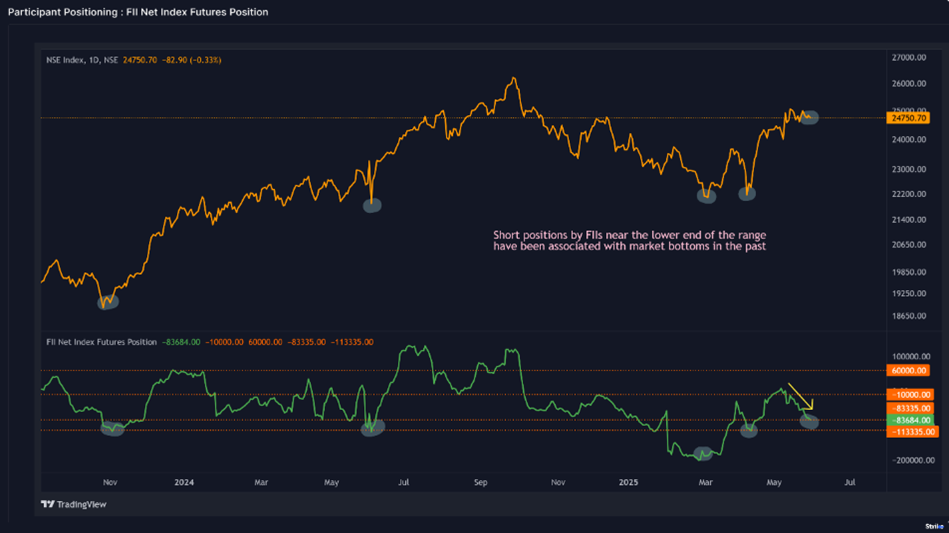Click the Participant Positioning chart title
The height and width of the screenshot is (533, 949).
138,12
